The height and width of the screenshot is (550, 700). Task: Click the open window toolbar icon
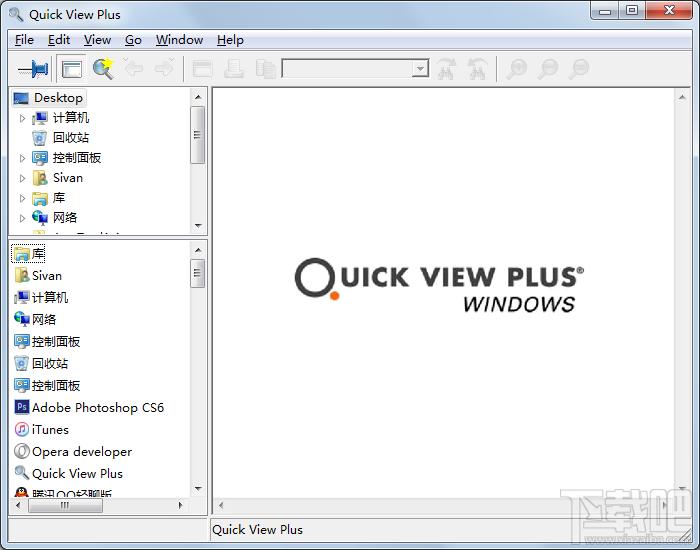coord(202,69)
